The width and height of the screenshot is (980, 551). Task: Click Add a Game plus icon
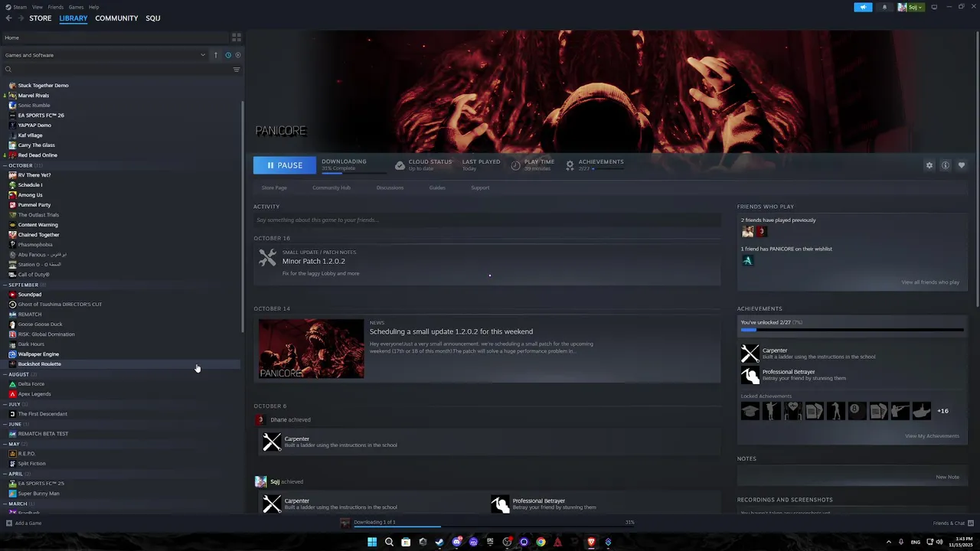[x=9, y=523]
